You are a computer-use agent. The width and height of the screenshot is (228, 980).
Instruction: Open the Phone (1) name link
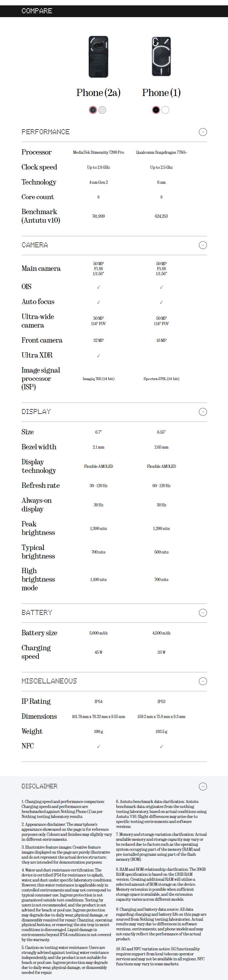pyautogui.click(x=161, y=93)
